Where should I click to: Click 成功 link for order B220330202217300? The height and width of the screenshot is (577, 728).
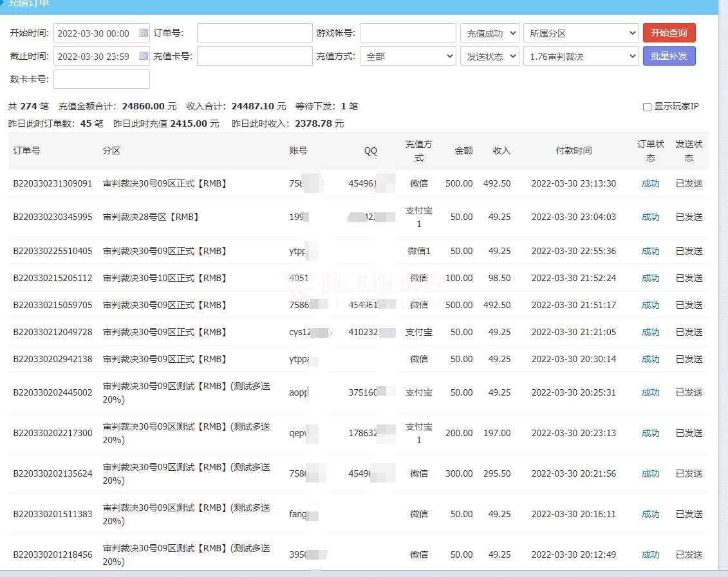(x=650, y=433)
